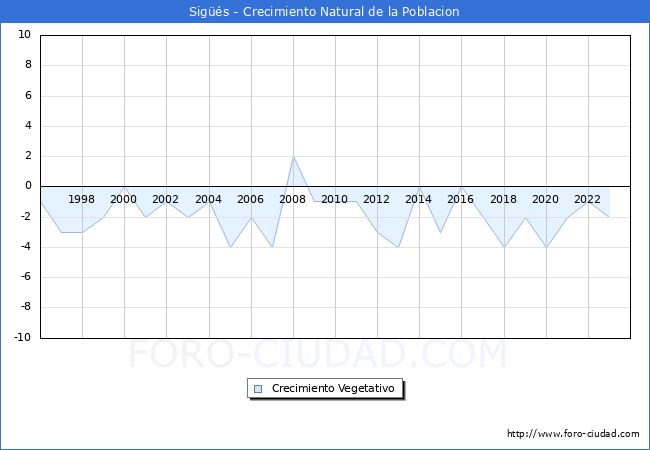Click the 2010 year label
The width and height of the screenshot is (650, 450).
click(334, 199)
